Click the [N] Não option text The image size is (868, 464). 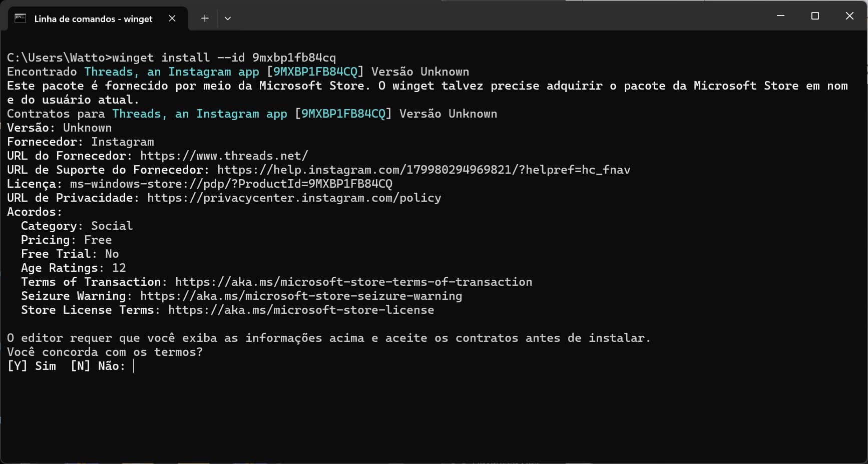(98, 366)
